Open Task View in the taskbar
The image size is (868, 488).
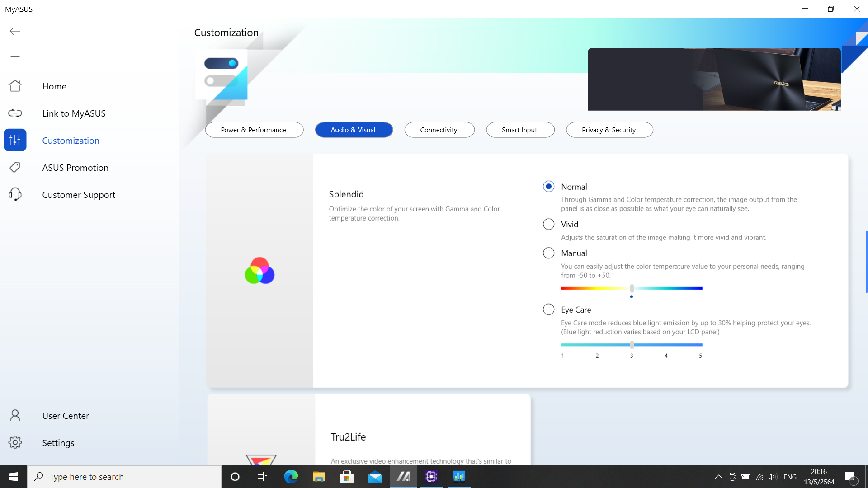[x=262, y=477]
